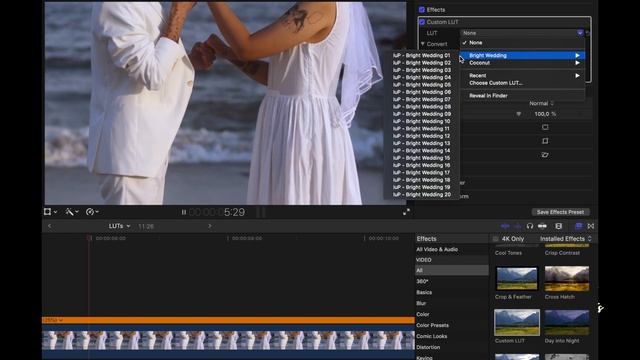Click the Day into Night effect thumbnail
Image resolution: width=640 pixels, height=360 pixels.
(567, 322)
